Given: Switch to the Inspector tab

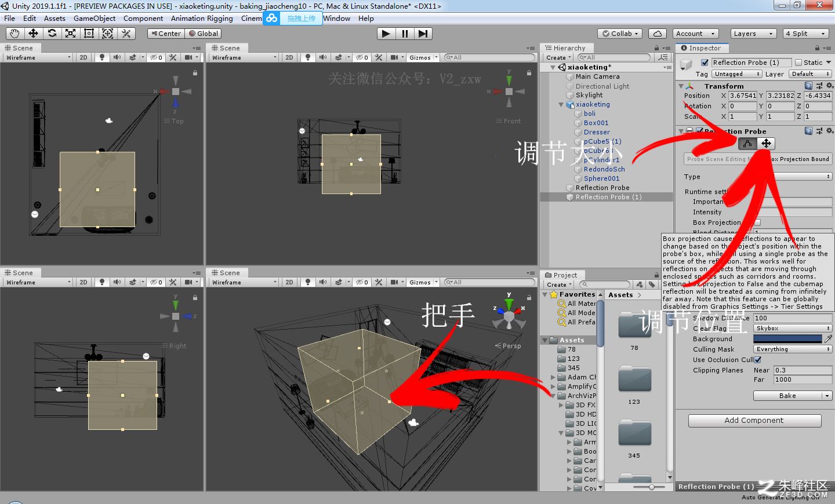Looking at the screenshot, I should 701,48.
